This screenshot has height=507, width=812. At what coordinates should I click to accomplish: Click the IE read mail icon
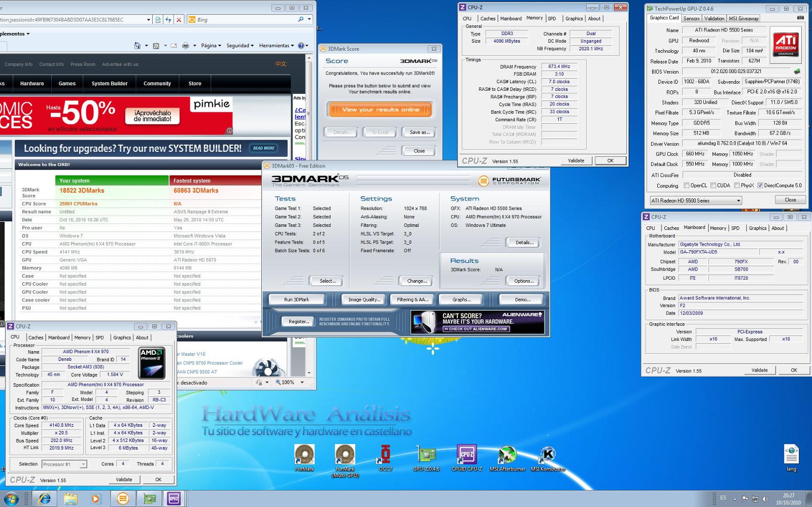coord(174,46)
